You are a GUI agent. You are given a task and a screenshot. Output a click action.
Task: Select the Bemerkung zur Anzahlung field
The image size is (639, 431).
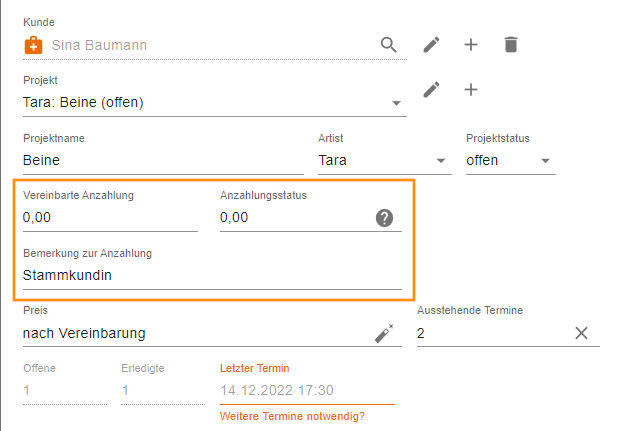[x=212, y=275]
